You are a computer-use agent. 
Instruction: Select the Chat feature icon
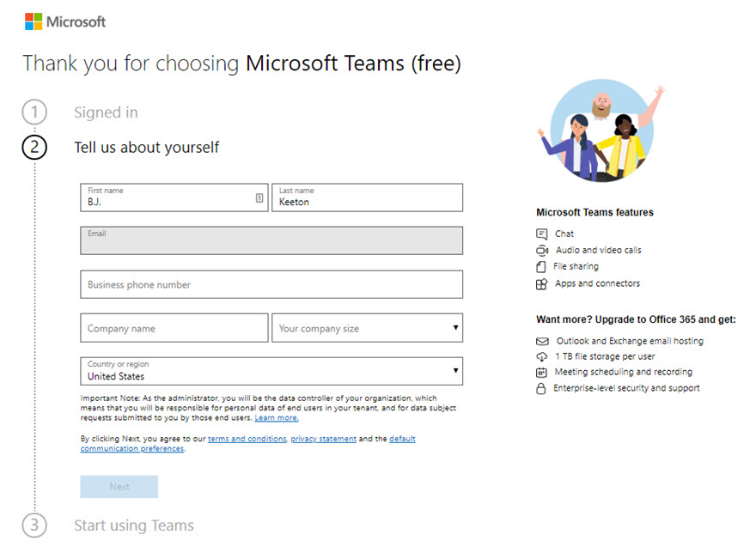[x=541, y=234]
